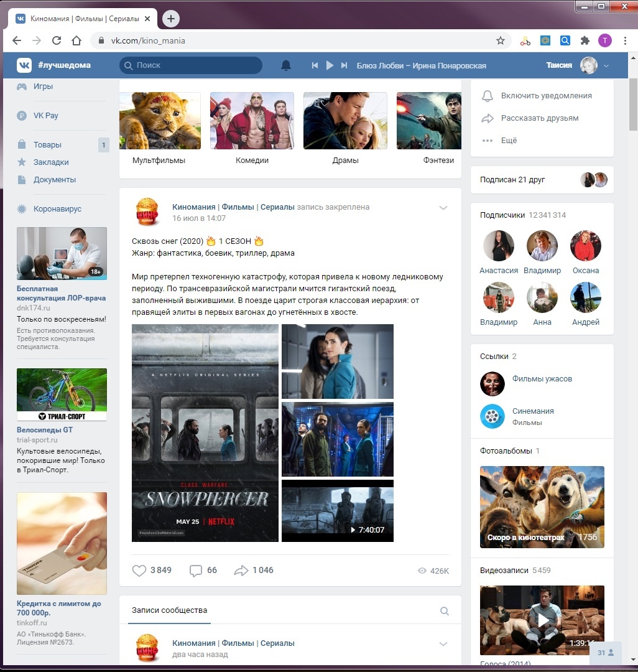Expand the pinned post options chevron

443,208
